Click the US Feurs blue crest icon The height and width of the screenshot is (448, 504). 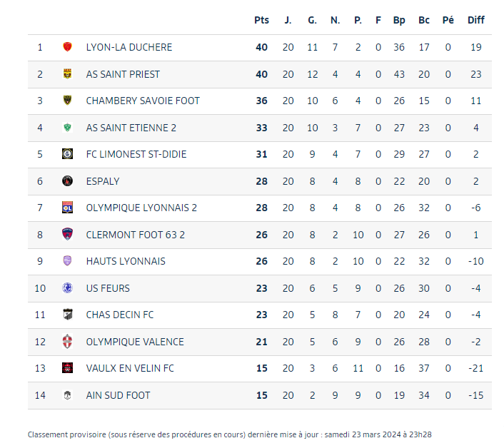pos(68,288)
